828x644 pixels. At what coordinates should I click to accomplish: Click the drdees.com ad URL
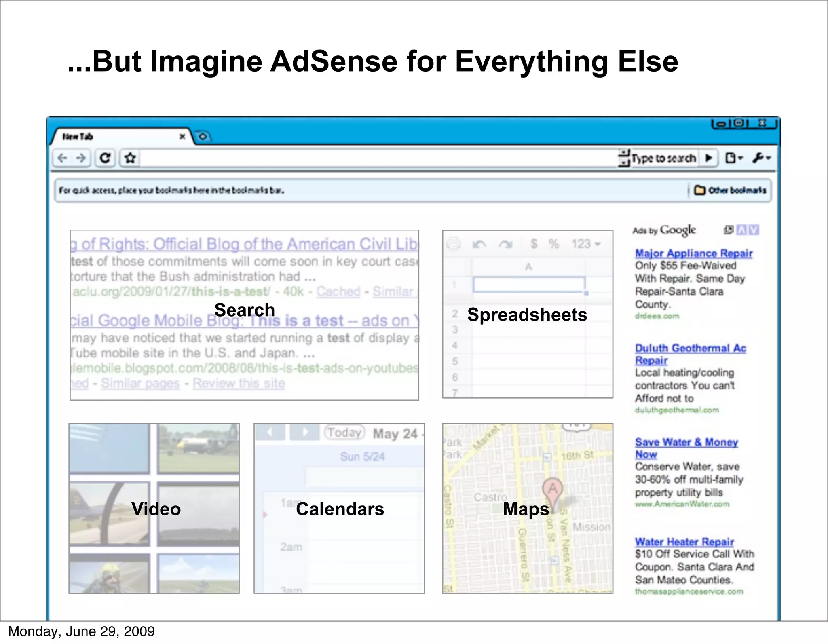click(657, 316)
